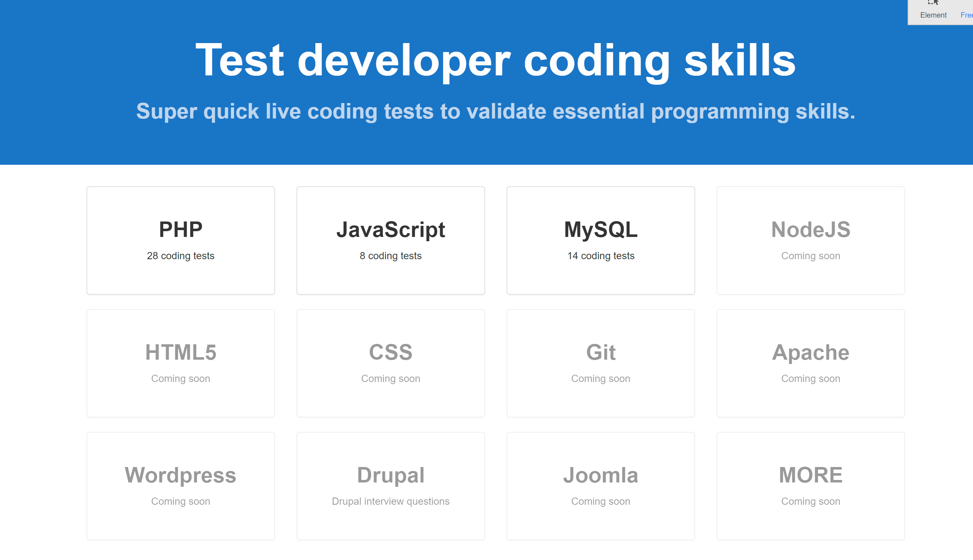
Task: Click the 8 coding tests label
Action: pos(391,256)
